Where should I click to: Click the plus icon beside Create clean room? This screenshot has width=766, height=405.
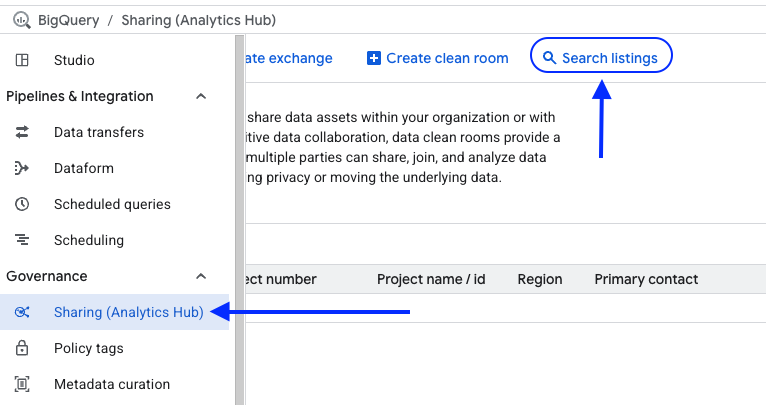coord(374,58)
